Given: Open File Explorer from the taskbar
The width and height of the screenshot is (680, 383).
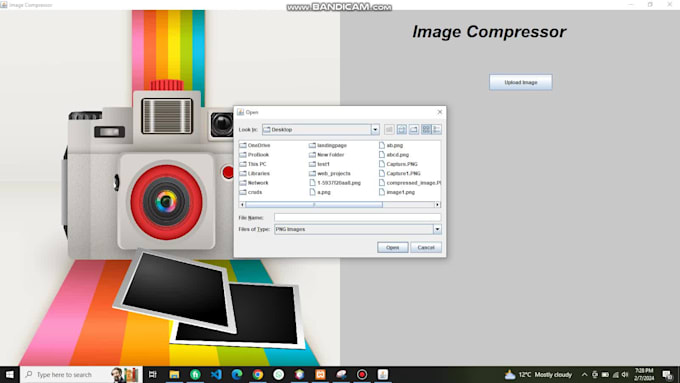Looking at the screenshot, I should 174,374.
